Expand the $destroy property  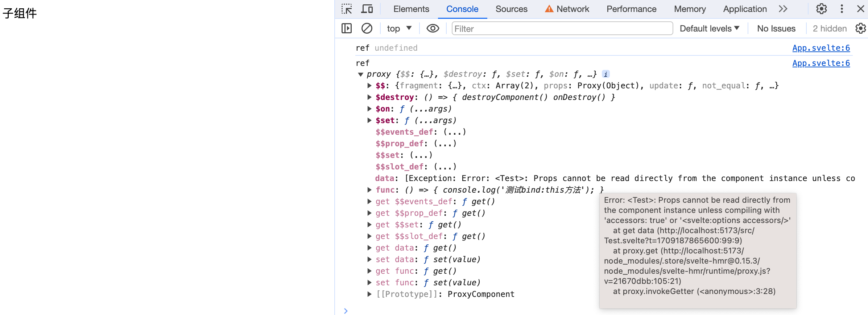click(x=369, y=97)
